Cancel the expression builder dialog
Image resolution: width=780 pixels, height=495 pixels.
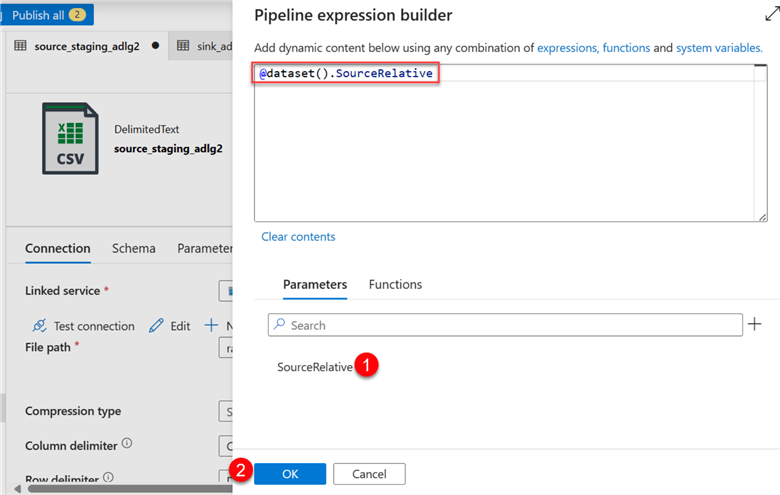pyautogui.click(x=369, y=474)
